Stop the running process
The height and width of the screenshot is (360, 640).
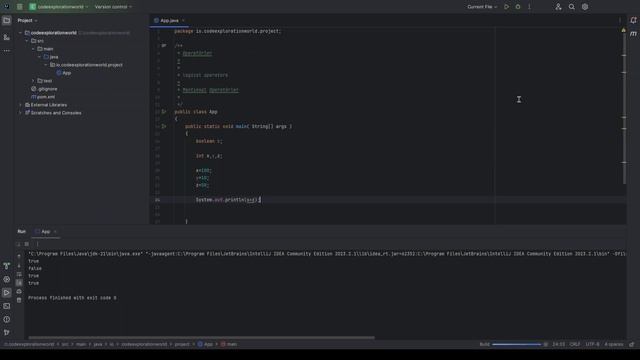click(27, 244)
